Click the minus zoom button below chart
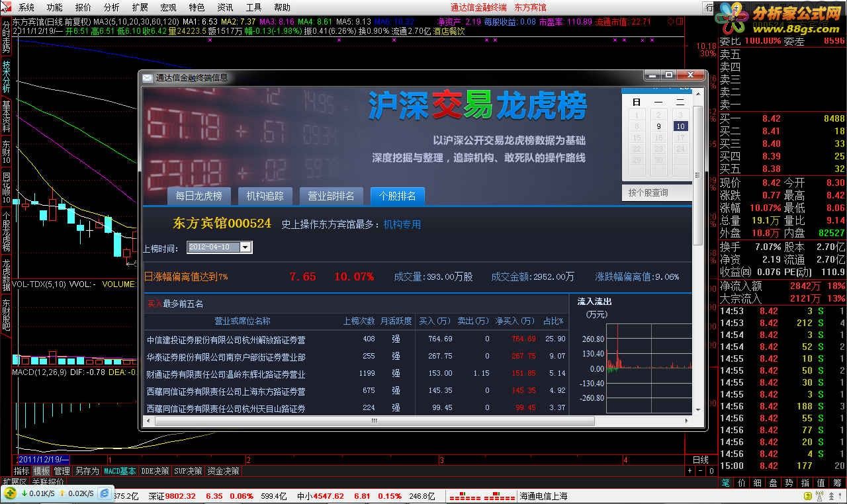 click(x=701, y=471)
